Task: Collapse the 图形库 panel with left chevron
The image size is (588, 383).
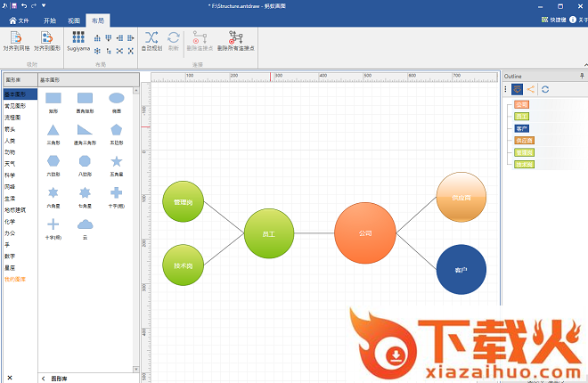Action: 44,379
